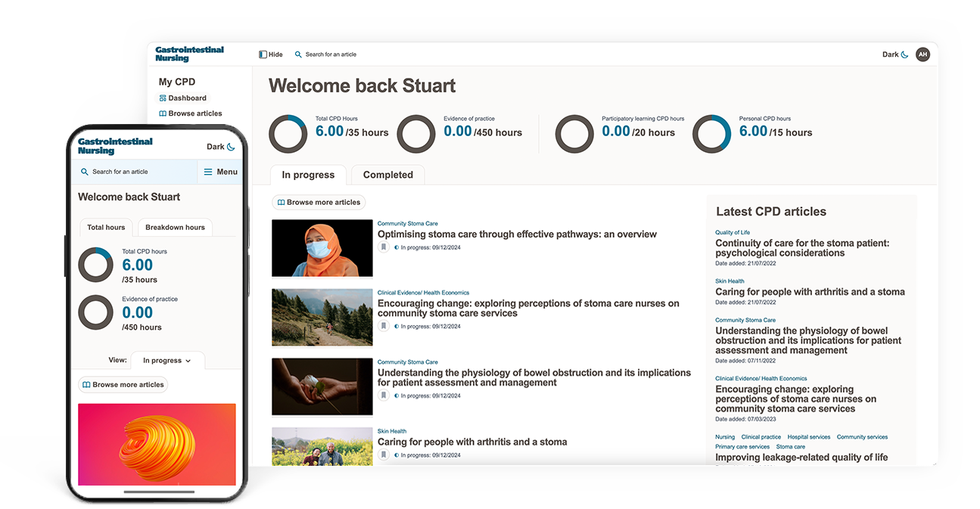
Task: Hide the desktop sidebar with Hide button
Action: 271,54
